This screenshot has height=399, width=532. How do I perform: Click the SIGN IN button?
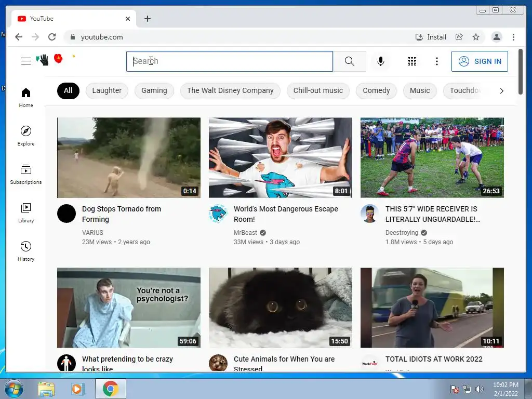tap(480, 61)
